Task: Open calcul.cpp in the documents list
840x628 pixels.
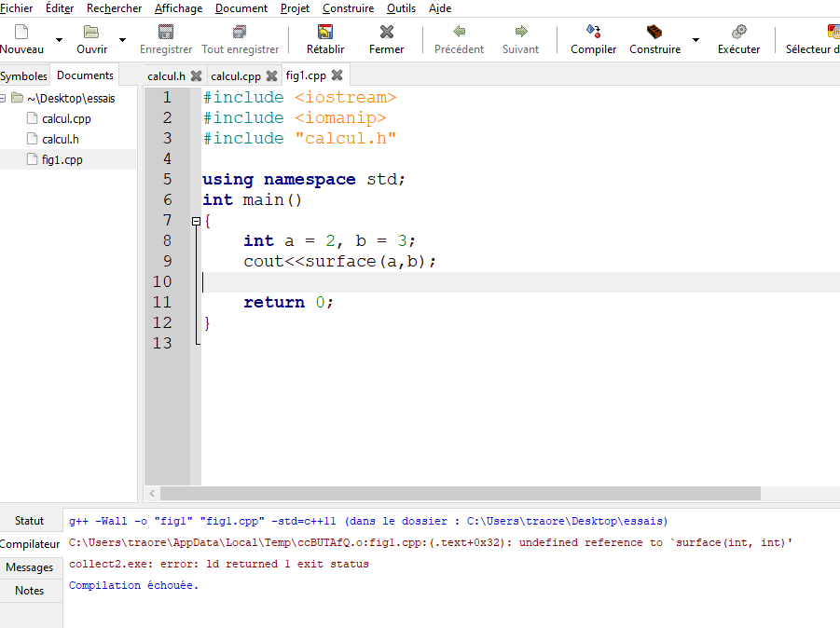Action: 66,118
